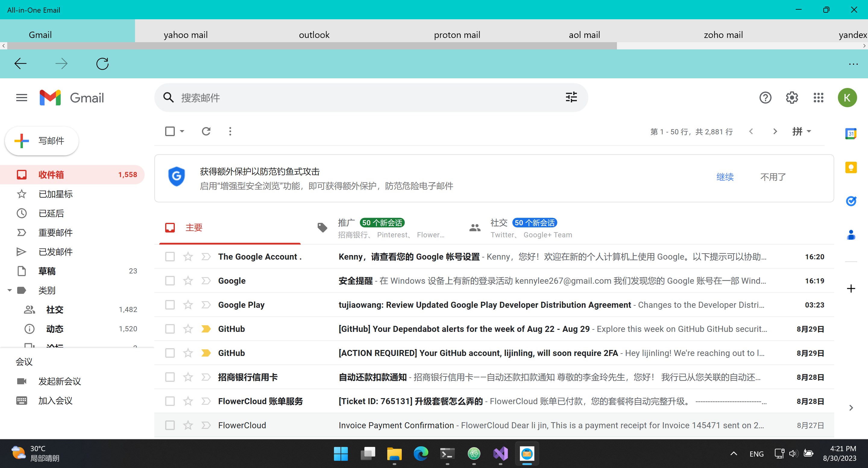Screen dimensions: 868x468
Task: Open Google Calendar side panel
Action: point(851,133)
